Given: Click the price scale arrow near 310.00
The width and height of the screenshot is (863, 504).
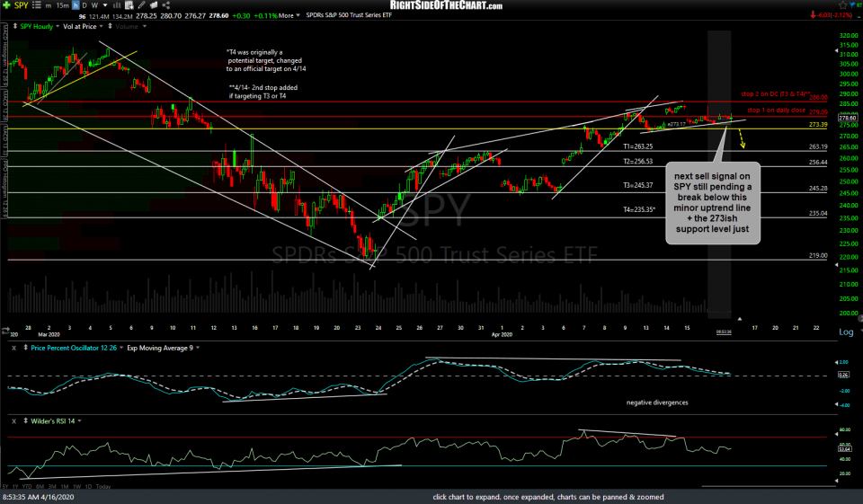Looking at the screenshot, I should point(837,51).
